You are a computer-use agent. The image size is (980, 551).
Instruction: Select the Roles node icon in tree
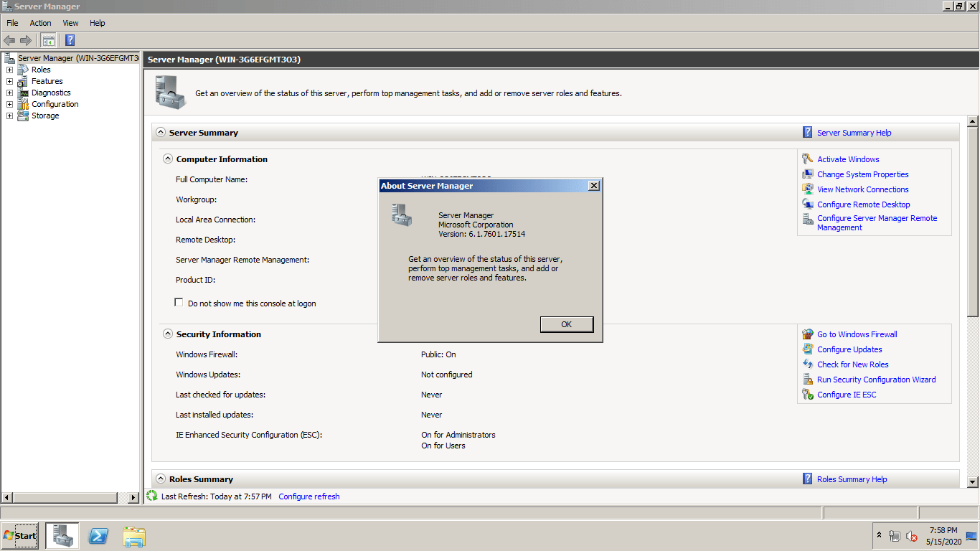23,70
